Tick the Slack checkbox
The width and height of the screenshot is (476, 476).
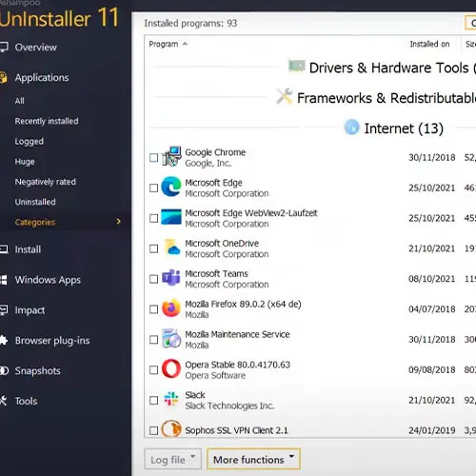153,400
